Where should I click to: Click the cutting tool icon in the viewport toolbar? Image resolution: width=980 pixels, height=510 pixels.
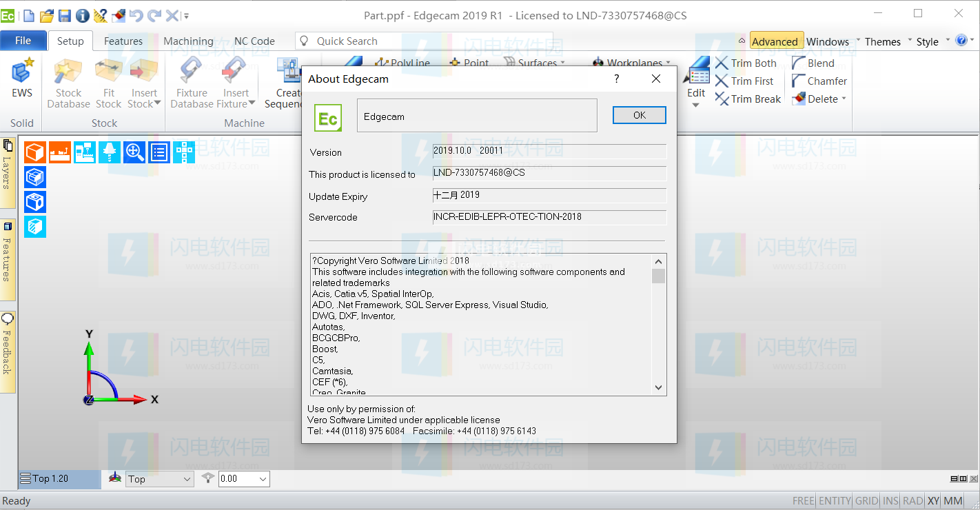110,152
